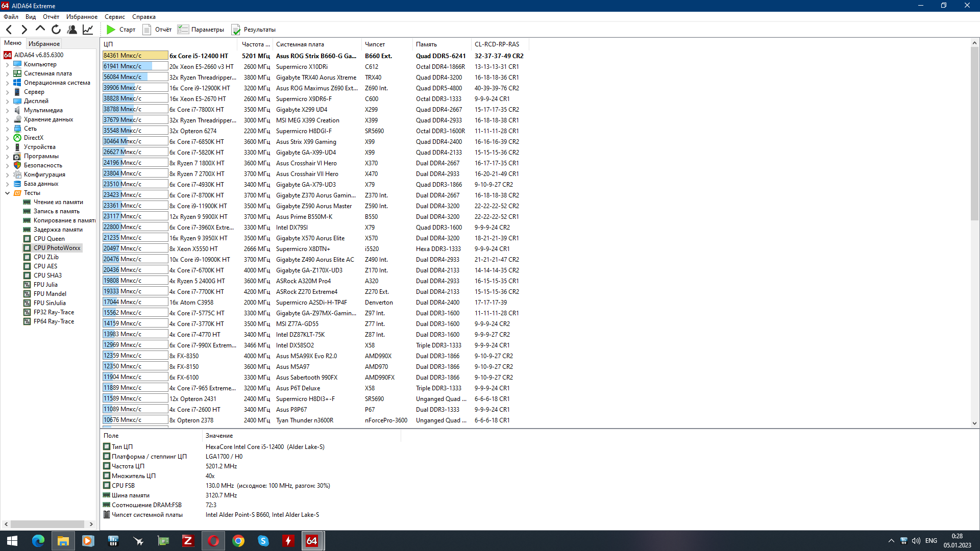Select CPU AES test item
Viewport: 980px width, 551px height.
click(x=45, y=266)
